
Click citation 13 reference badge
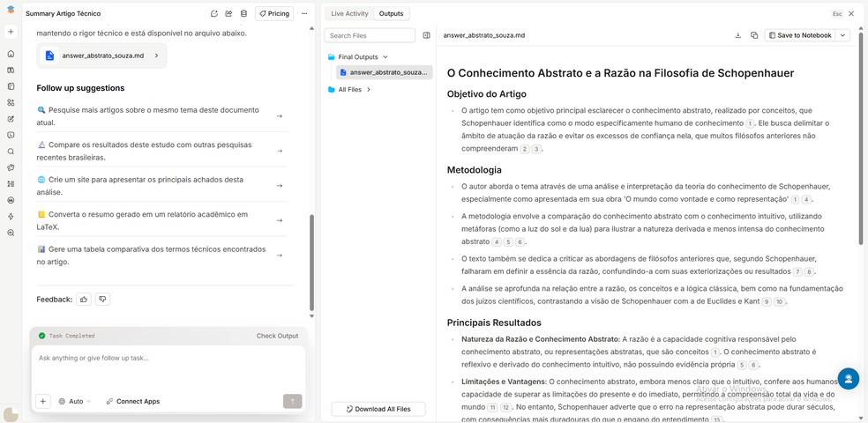pos(717,419)
